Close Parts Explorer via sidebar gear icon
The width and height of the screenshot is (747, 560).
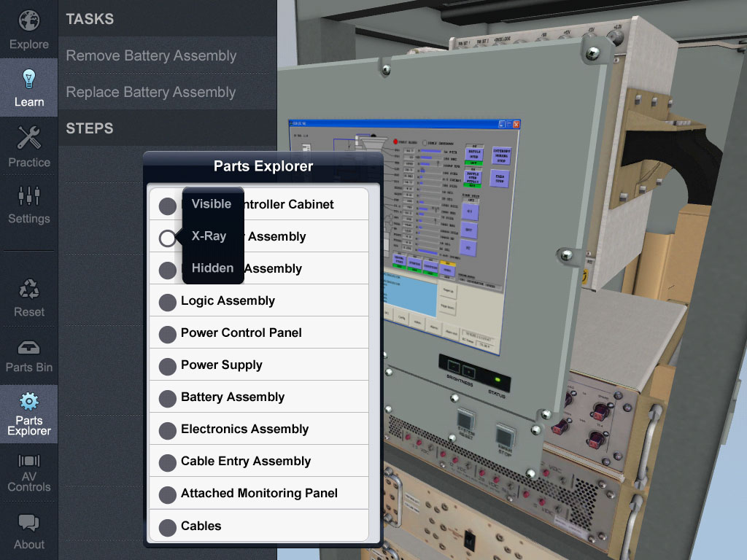28,402
